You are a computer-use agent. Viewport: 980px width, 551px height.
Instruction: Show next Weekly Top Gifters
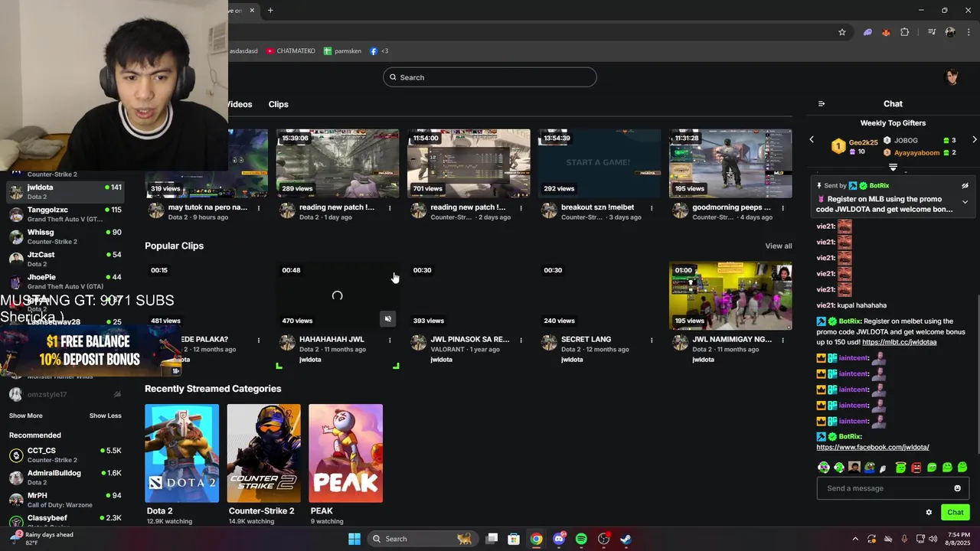(974, 140)
